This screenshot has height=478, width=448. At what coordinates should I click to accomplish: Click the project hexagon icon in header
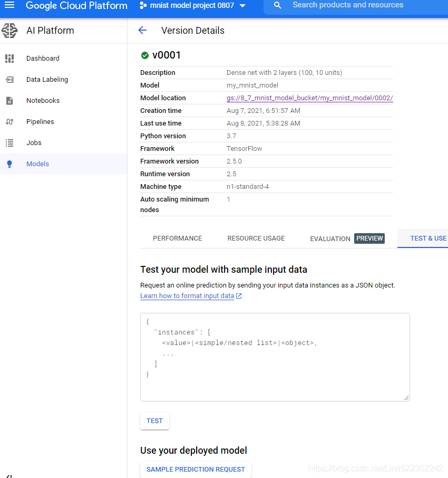pyautogui.click(x=143, y=5)
